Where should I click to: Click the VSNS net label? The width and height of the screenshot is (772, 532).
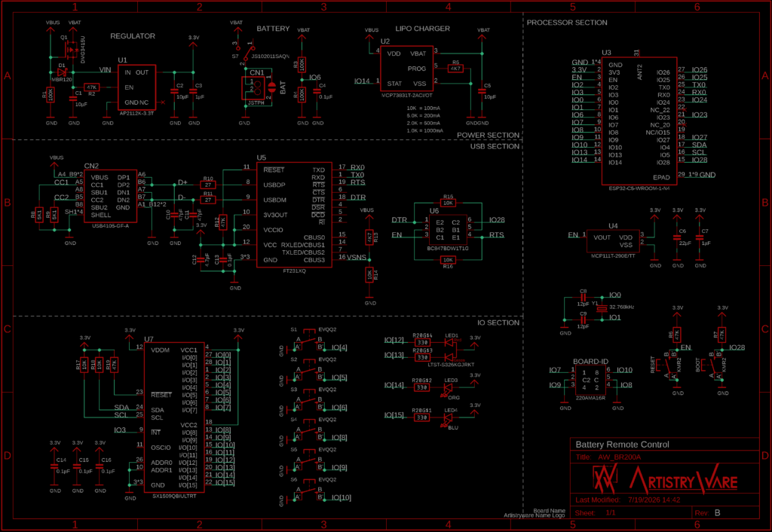click(357, 258)
